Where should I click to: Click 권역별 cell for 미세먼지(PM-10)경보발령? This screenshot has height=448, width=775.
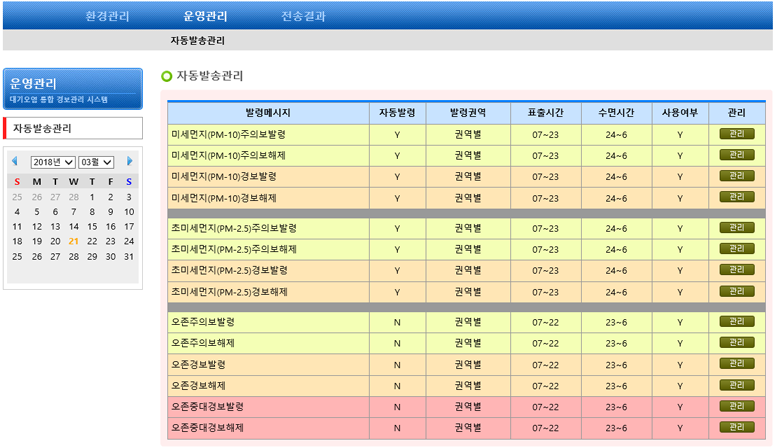[x=468, y=177]
